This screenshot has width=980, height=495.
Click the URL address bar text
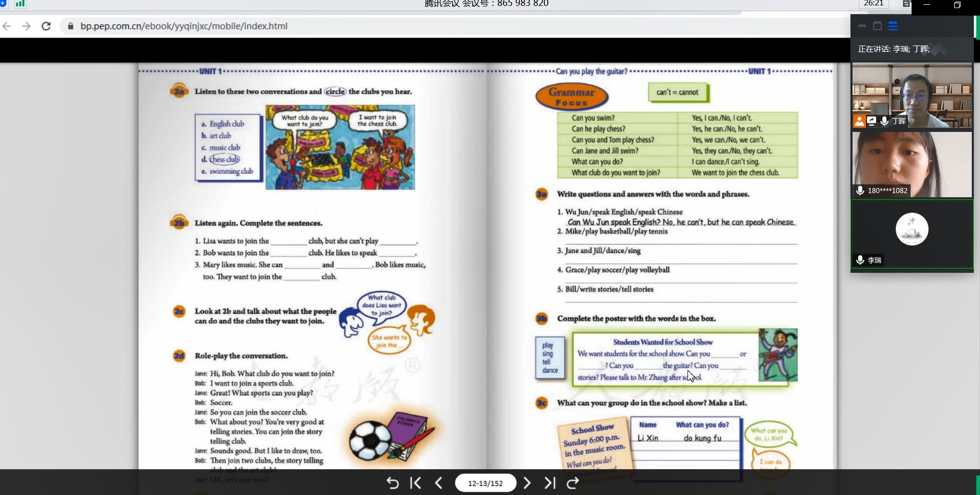(184, 26)
